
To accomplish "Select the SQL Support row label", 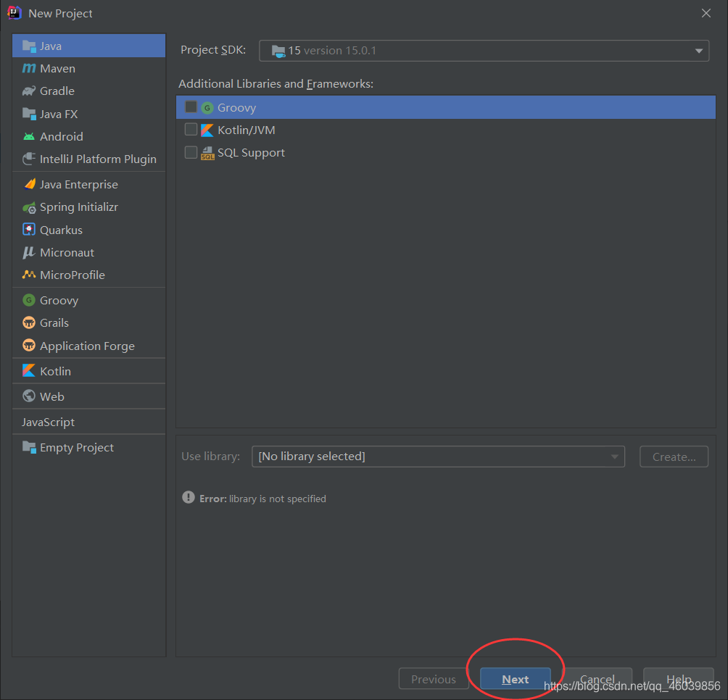I will click(x=251, y=153).
